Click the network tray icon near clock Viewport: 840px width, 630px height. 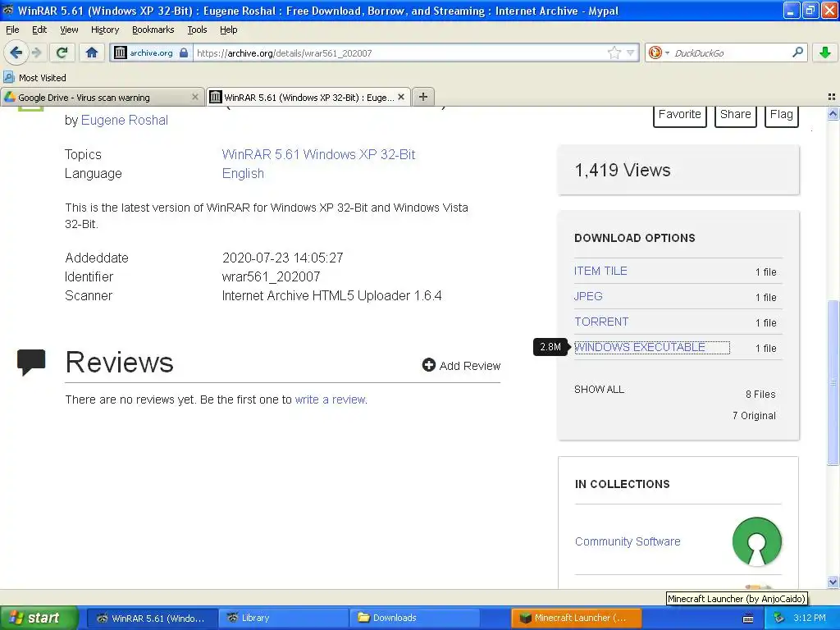(779, 619)
